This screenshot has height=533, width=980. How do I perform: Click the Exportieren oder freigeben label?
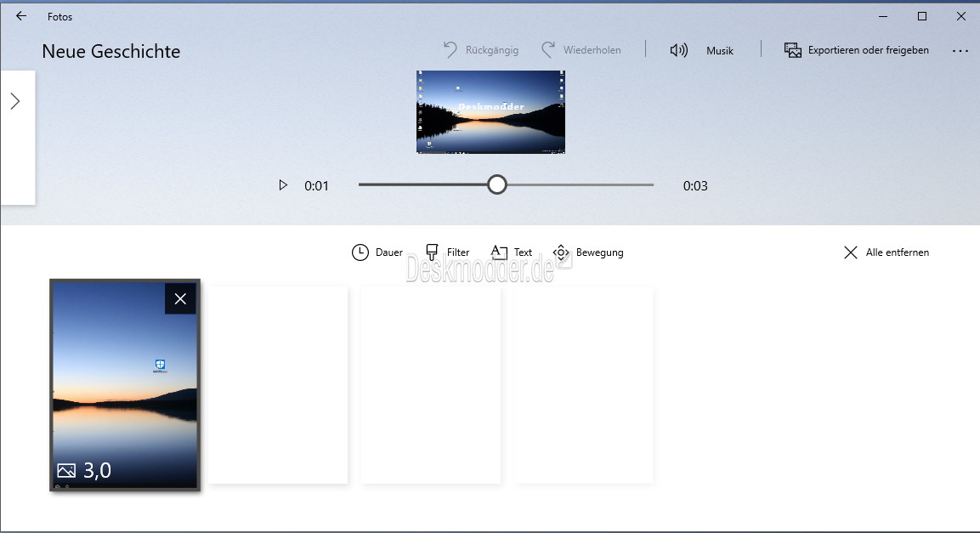pos(868,50)
